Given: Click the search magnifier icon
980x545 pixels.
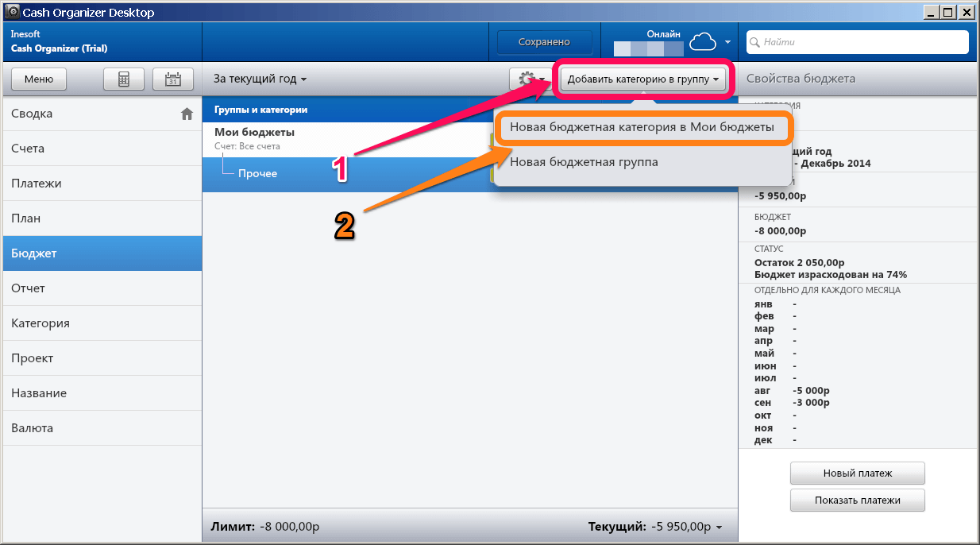Looking at the screenshot, I should coord(755,42).
